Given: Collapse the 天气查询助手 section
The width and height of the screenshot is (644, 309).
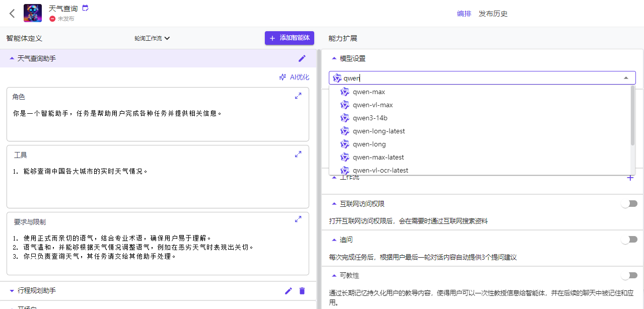Looking at the screenshot, I should click(x=12, y=58).
